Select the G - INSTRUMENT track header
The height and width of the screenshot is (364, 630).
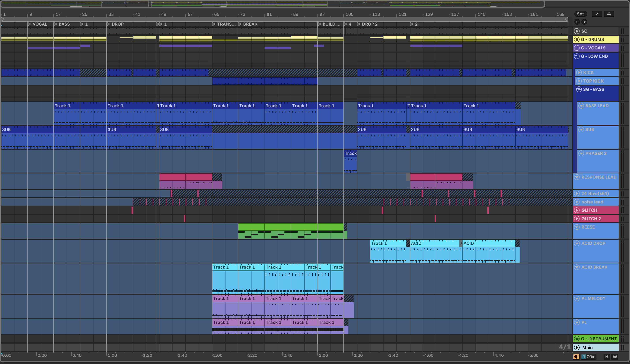pyautogui.click(x=598, y=339)
